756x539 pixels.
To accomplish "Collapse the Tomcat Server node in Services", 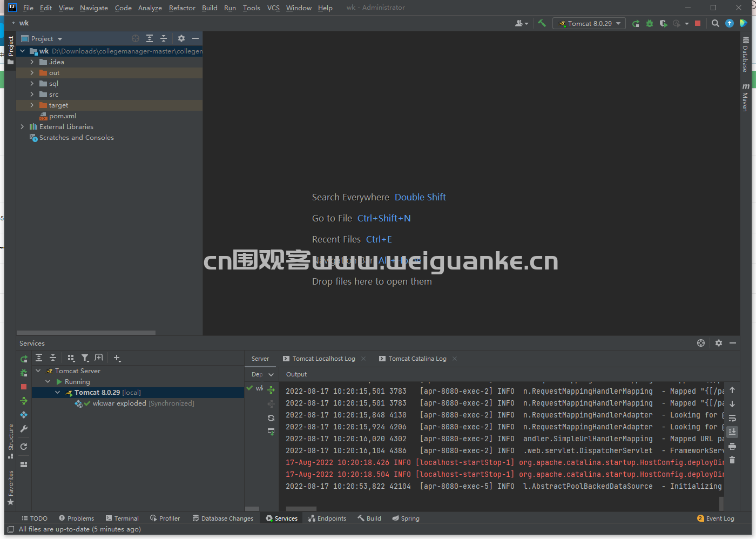I will [38, 371].
